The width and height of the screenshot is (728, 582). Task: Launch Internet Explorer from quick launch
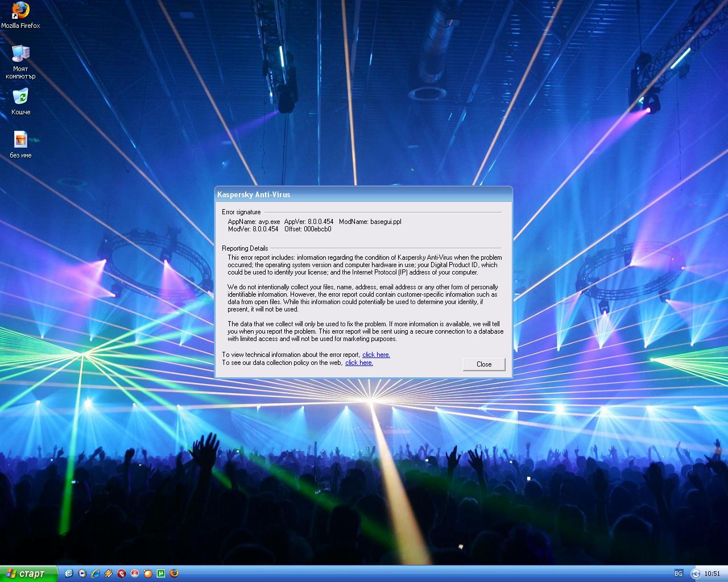96,573
